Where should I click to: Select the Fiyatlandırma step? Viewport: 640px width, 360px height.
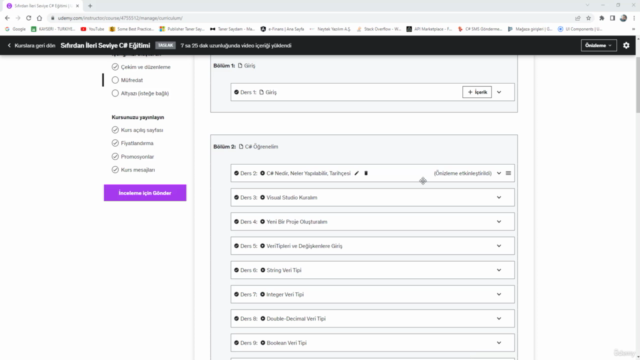tap(133, 143)
